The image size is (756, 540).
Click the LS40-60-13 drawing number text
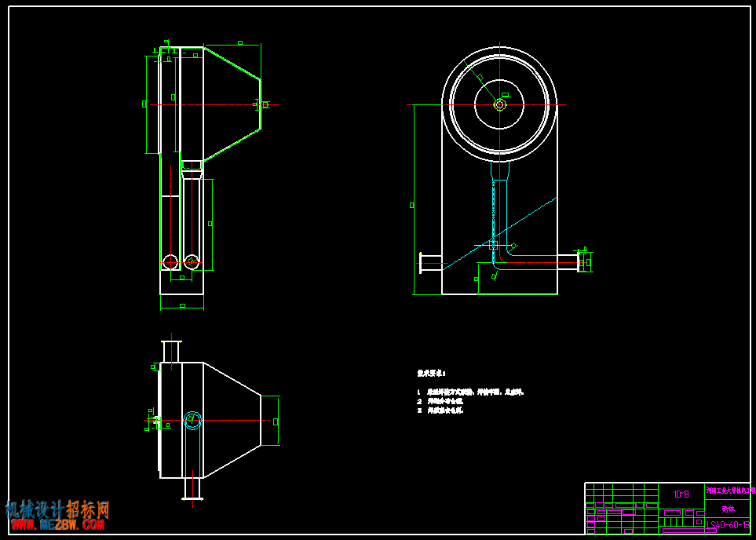coord(728,525)
